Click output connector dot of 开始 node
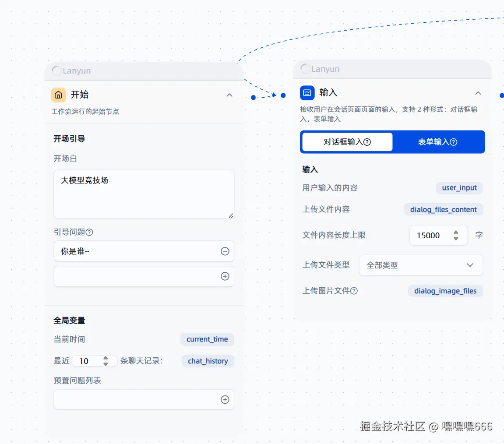This screenshot has height=444, width=504. [253, 97]
